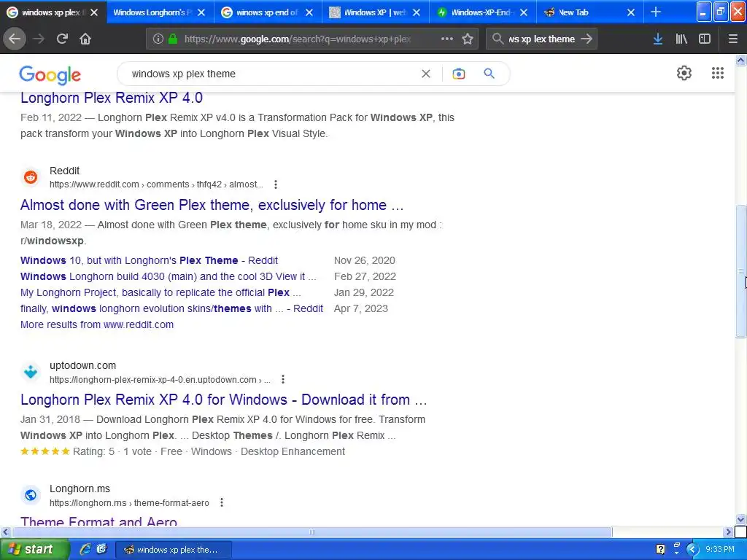Click the browser search bar field
The image size is (747, 560).
click(541, 39)
